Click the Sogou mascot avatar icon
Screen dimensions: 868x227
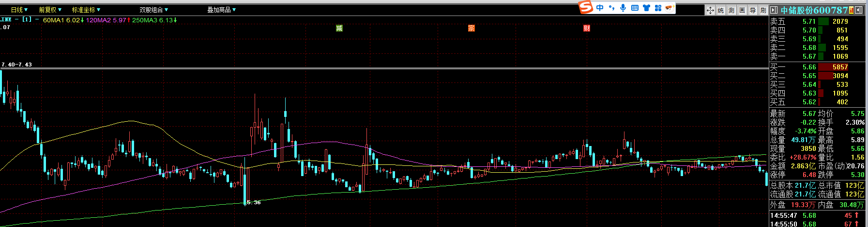point(670,8)
